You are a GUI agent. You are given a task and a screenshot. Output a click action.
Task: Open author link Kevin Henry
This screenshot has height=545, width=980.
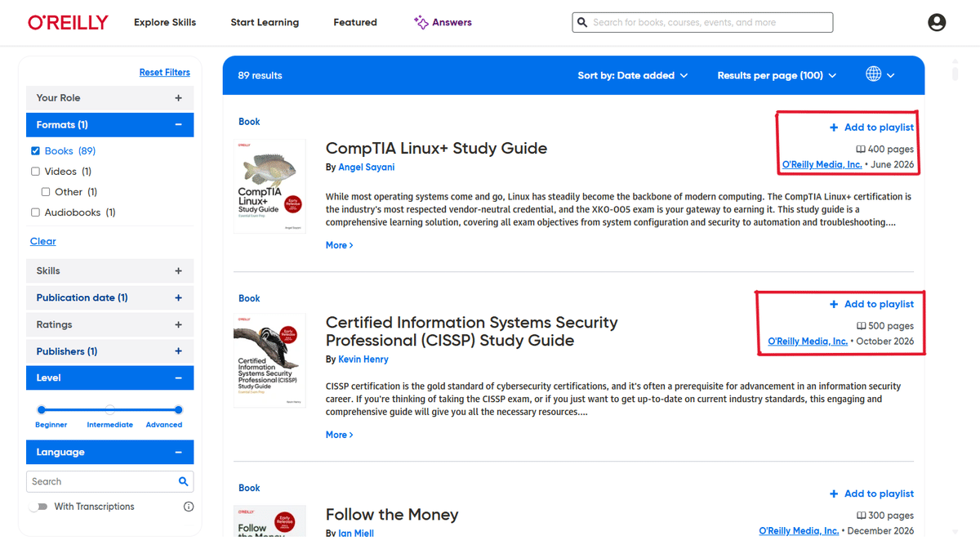[363, 360]
